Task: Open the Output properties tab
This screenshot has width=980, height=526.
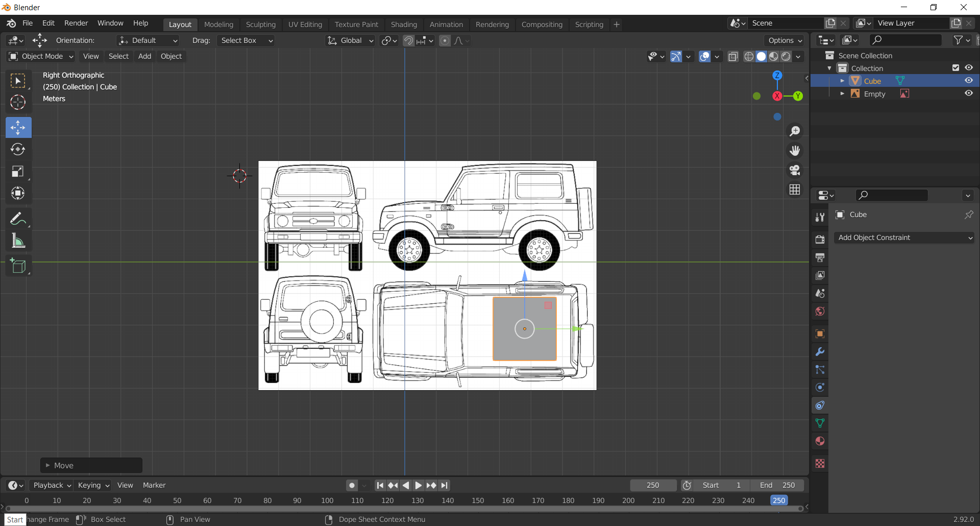Action: click(x=820, y=257)
